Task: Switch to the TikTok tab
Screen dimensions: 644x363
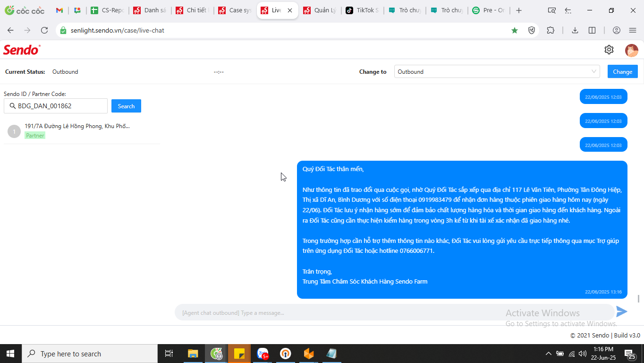Action: point(363,10)
